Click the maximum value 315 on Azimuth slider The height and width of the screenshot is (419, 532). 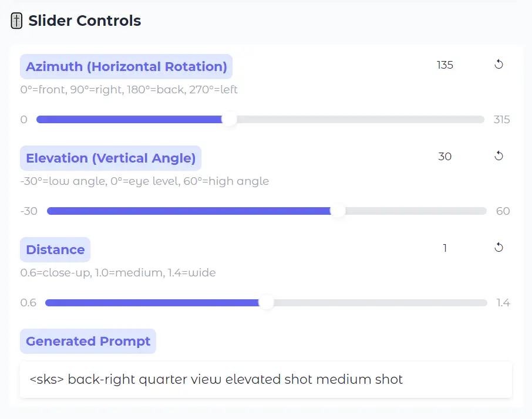pos(502,119)
